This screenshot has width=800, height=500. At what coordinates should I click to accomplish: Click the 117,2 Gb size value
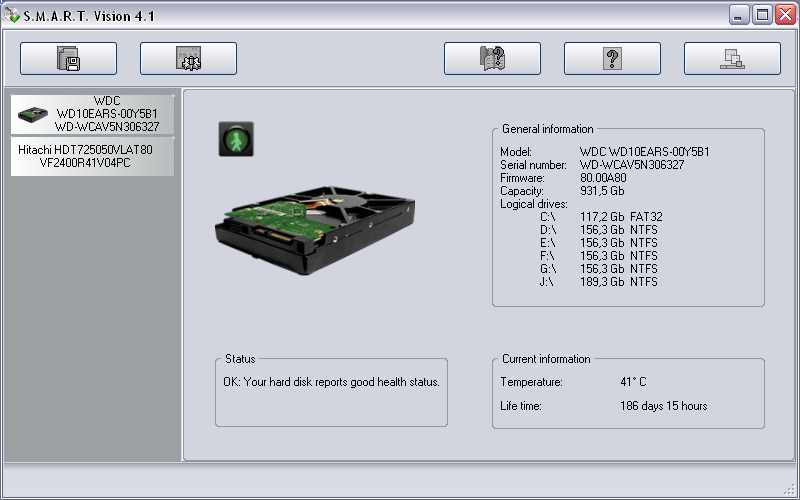(602, 217)
